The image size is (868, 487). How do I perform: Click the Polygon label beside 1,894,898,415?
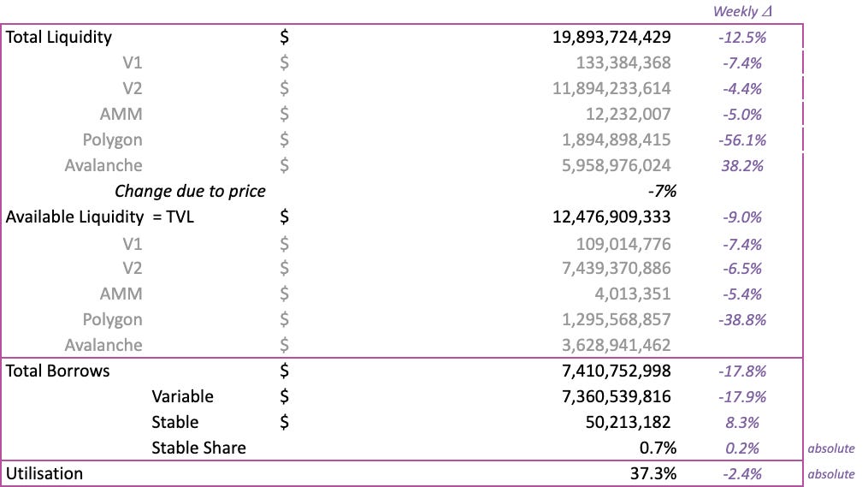tap(112, 140)
